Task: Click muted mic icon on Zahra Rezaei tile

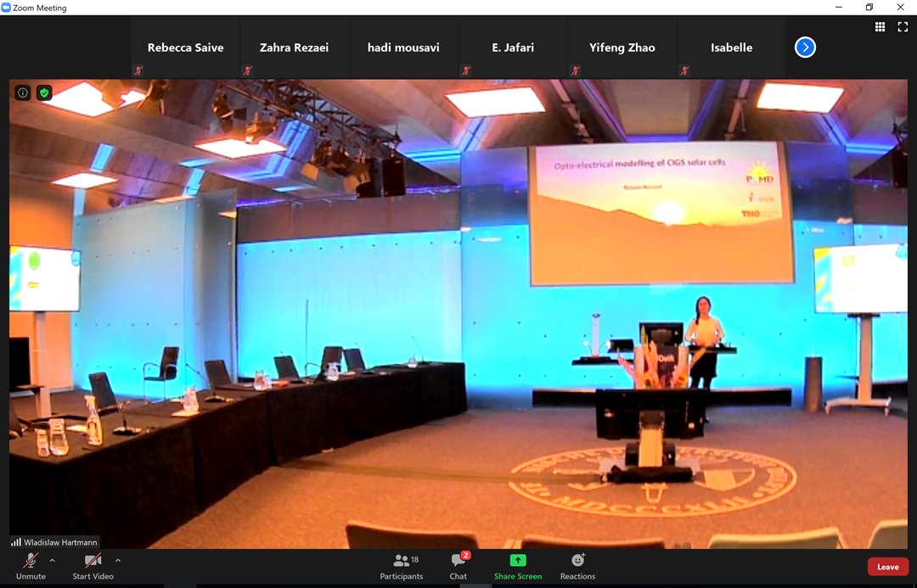Action: pyautogui.click(x=248, y=70)
